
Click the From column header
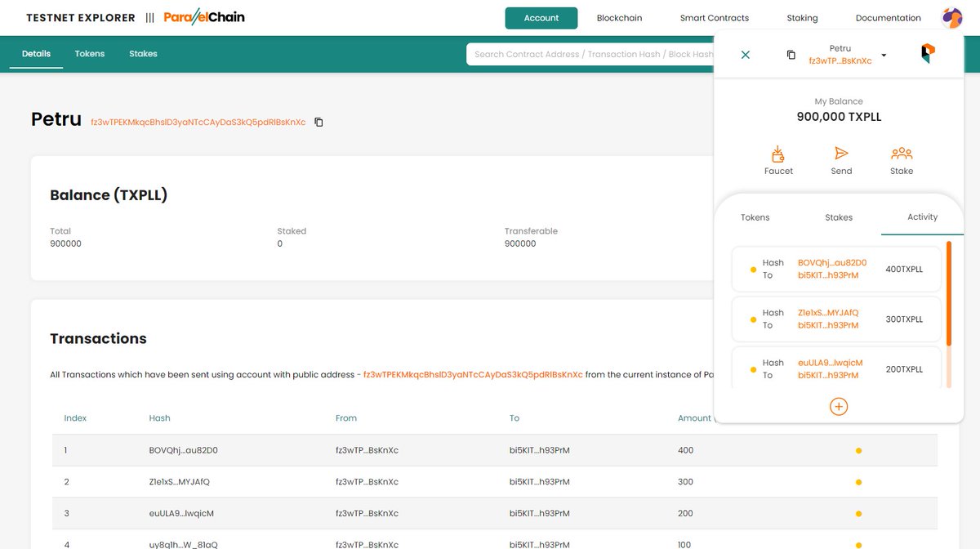(346, 418)
